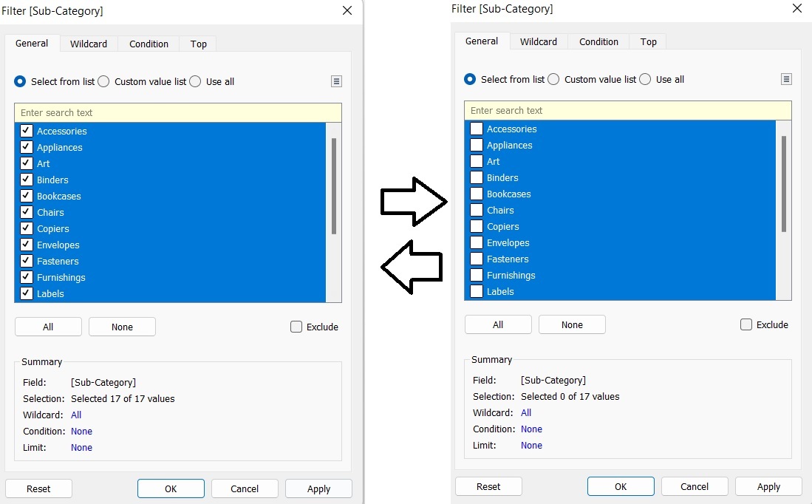Click None button in left dialog
This screenshot has width=812, height=504.
click(122, 327)
